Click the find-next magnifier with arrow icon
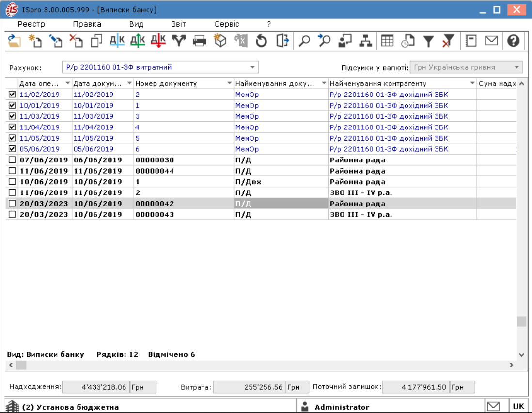This screenshot has width=532, height=413. [x=324, y=41]
